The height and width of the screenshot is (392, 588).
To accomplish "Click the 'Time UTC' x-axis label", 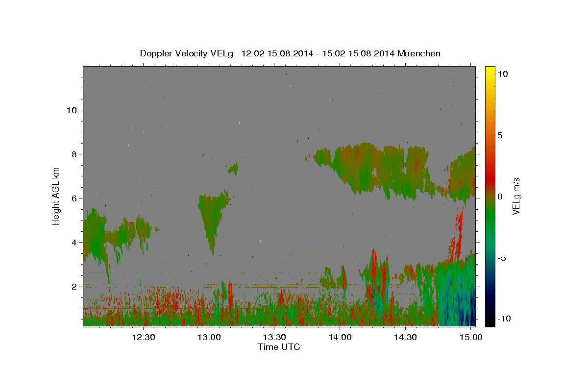I will (279, 347).
